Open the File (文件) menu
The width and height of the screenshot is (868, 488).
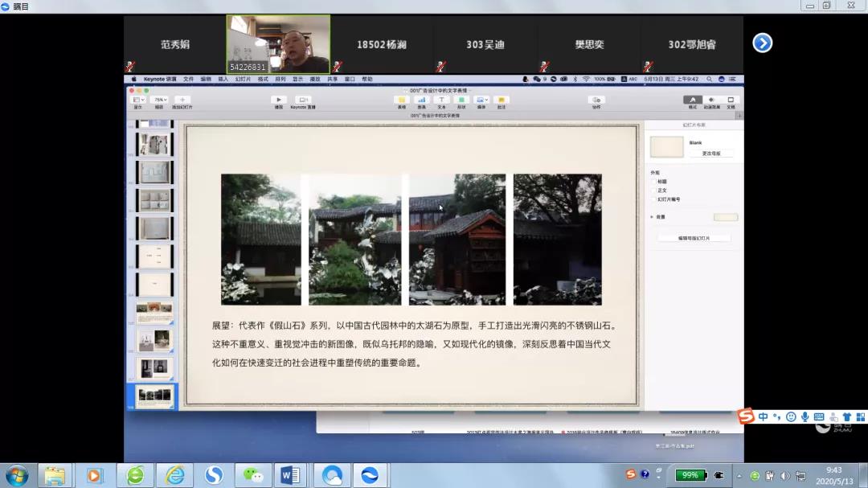tap(188, 80)
